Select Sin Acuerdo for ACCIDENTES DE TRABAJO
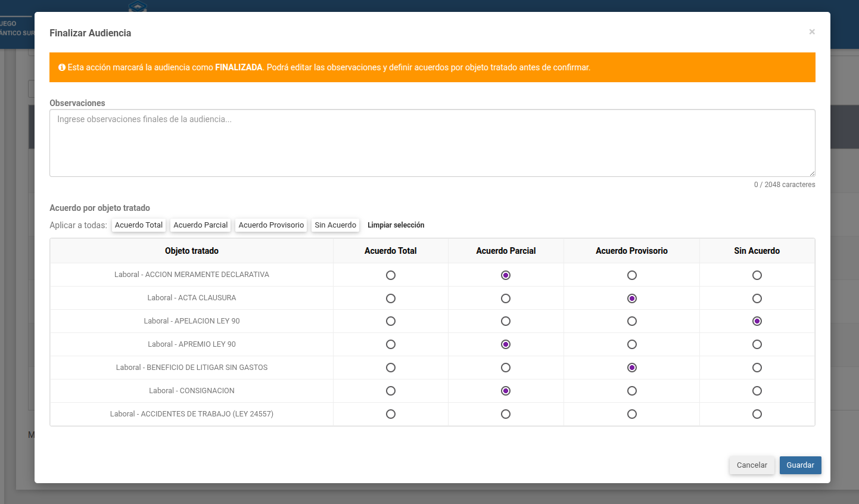Image resolution: width=859 pixels, height=504 pixels. [757, 414]
